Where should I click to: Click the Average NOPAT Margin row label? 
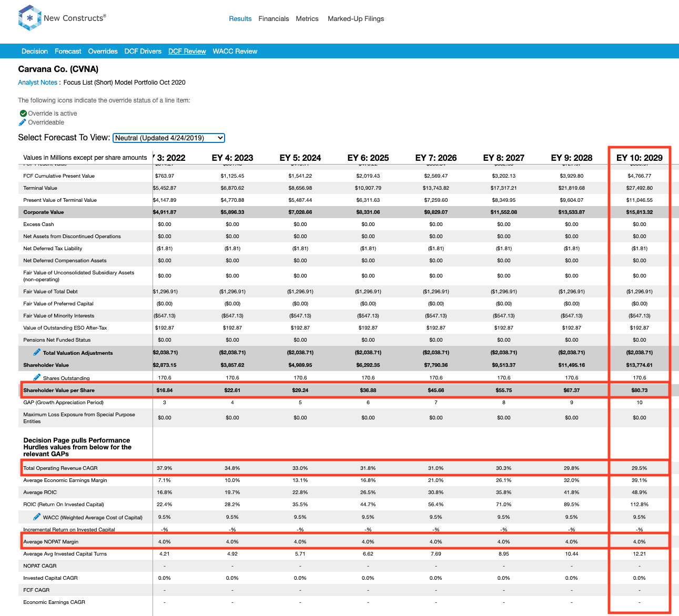[51, 541]
